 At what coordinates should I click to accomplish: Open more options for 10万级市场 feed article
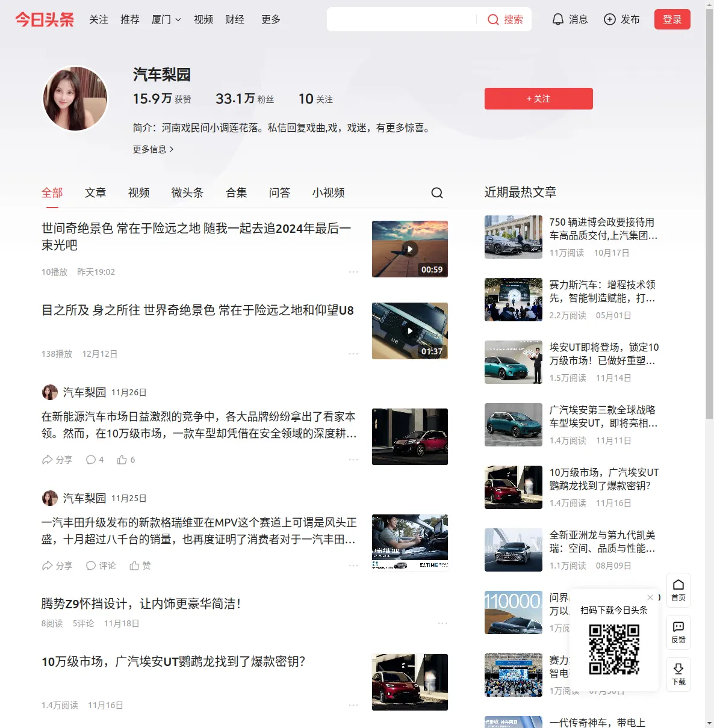353,705
